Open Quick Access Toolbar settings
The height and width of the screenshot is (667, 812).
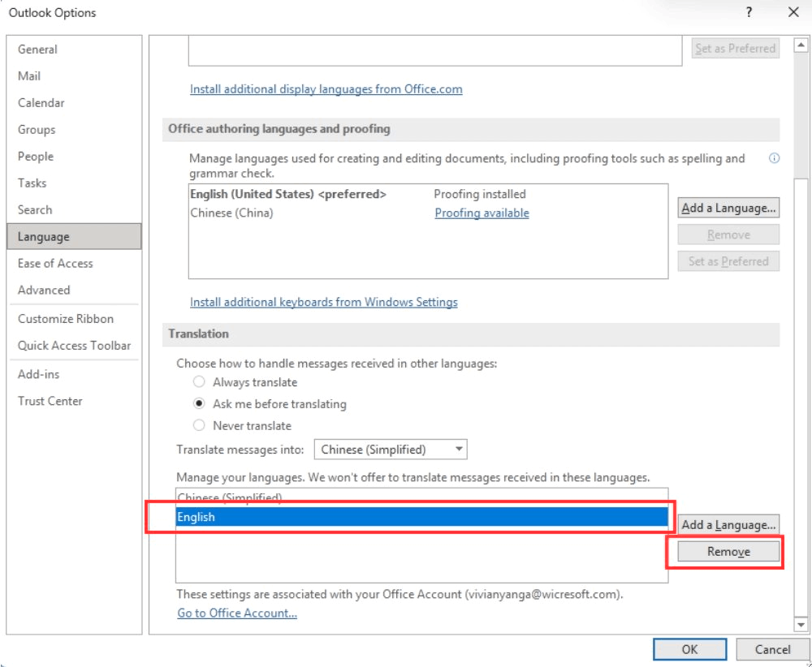(x=74, y=346)
